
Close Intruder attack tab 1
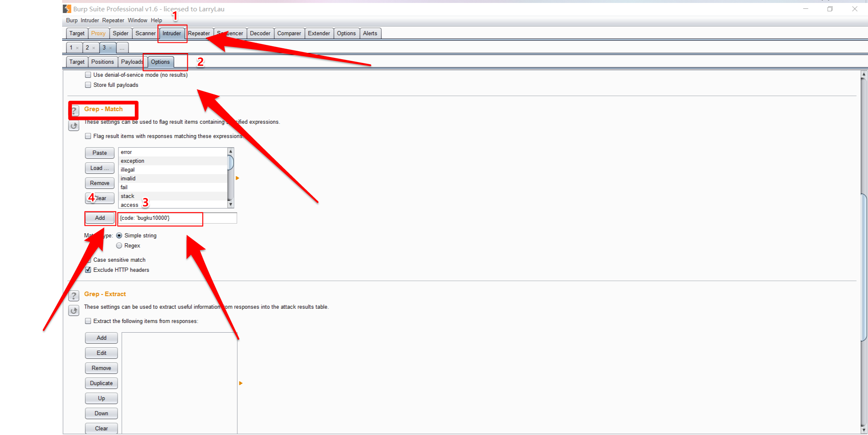[x=77, y=48]
